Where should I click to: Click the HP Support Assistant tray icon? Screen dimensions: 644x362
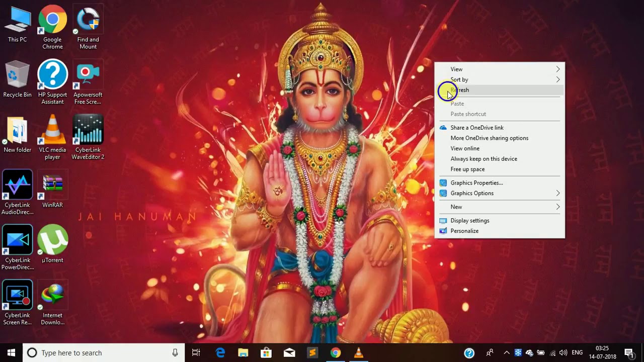[469, 353]
